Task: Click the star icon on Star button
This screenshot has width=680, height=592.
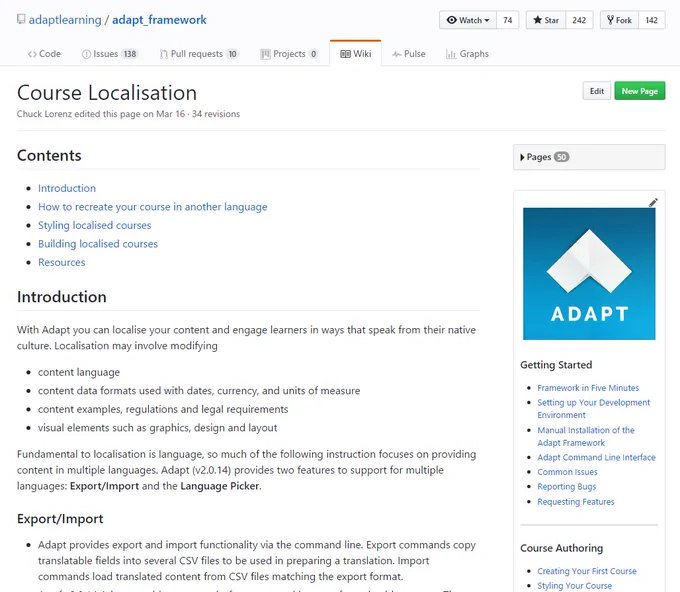Action: point(537,20)
